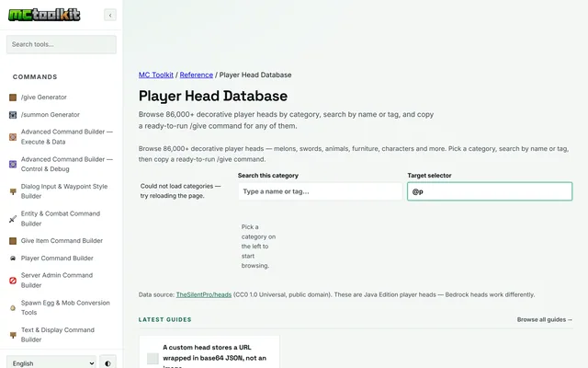Click the guide card thumbnail image

click(153, 359)
